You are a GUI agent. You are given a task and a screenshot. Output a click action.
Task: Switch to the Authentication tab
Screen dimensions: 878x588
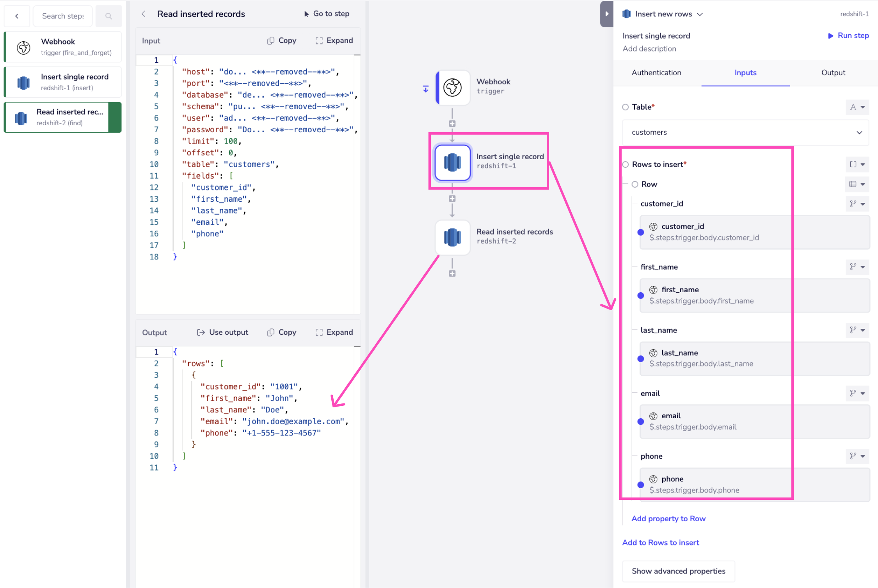(x=656, y=73)
